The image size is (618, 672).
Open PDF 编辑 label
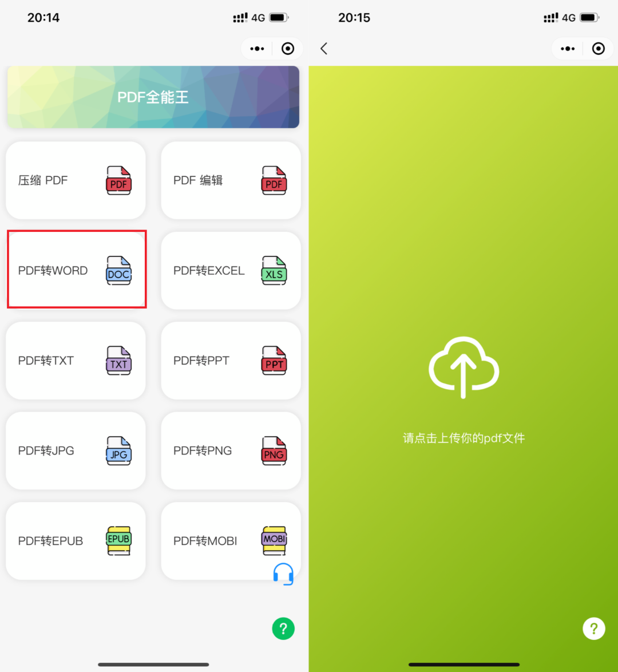coord(198,180)
